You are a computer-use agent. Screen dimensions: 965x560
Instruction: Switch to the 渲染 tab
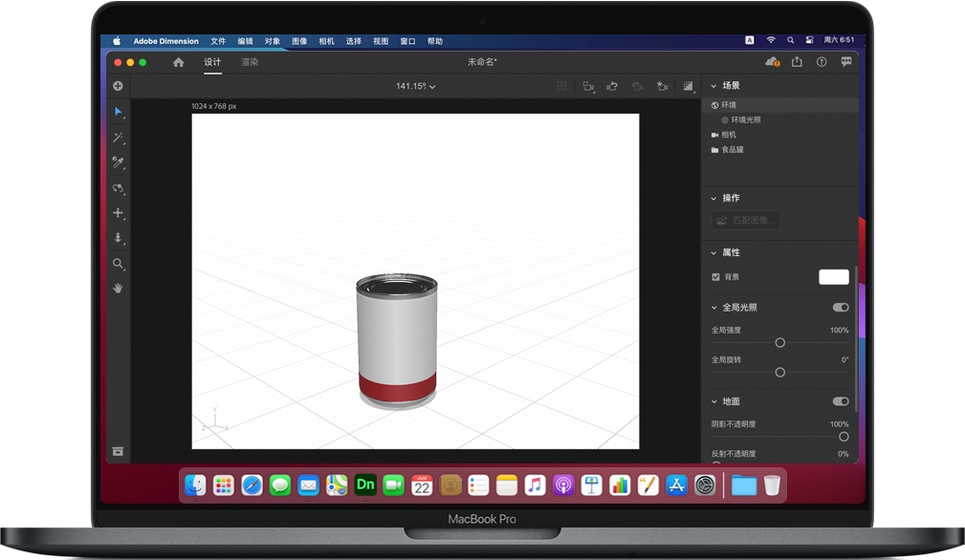click(x=250, y=62)
